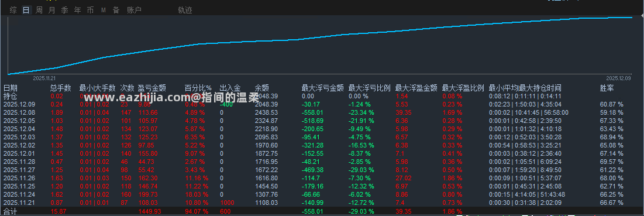The width and height of the screenshot is (644, 216).
Task: Click the trade count 160
Action: (x=126, y=195)
